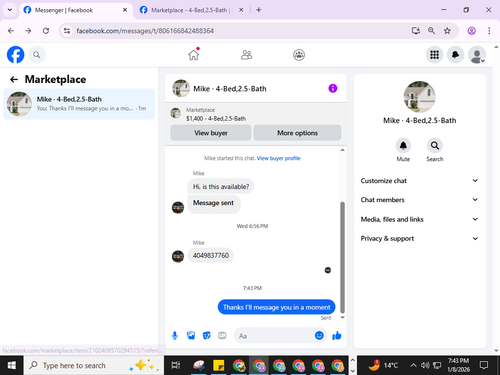Search in conversation magnifier icon
The height and width of the screenshot is (375, 500).
click(435, 146)
